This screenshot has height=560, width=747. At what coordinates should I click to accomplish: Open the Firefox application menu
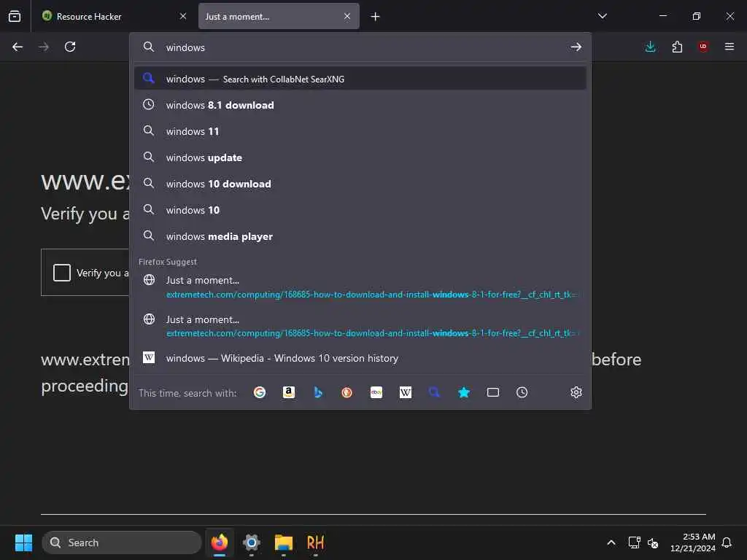(729, 47)
